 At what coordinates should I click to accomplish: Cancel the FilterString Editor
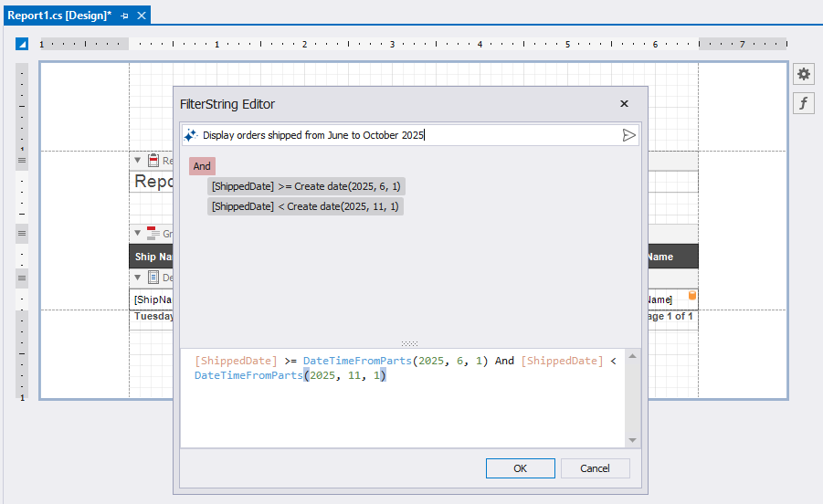pos(596,468)
